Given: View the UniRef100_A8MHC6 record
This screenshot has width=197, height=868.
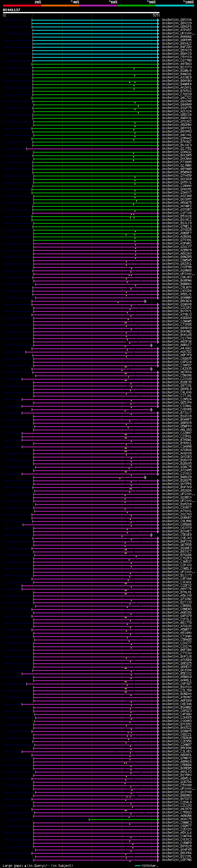Looking at the screenshot, I should pyautogui.click(x=176, y=761).
